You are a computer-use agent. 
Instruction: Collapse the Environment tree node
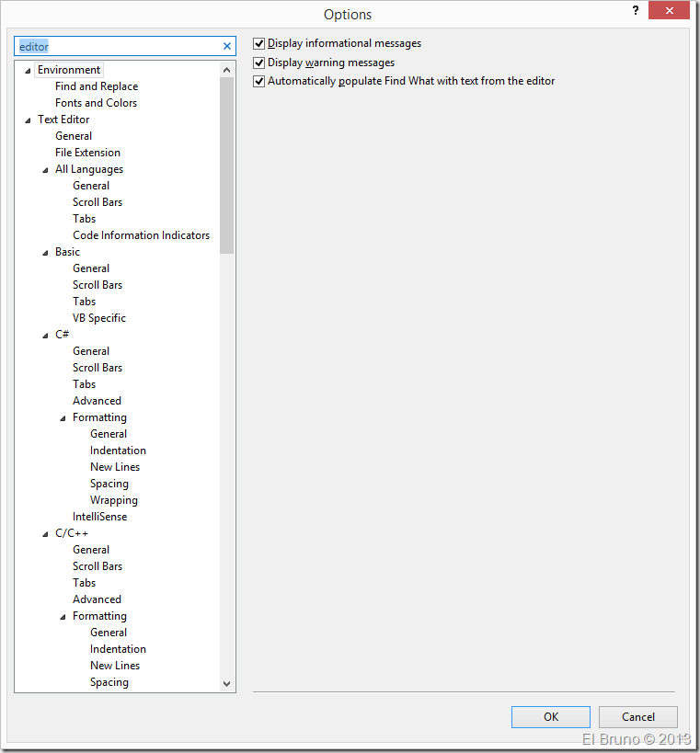click(28, 71)
